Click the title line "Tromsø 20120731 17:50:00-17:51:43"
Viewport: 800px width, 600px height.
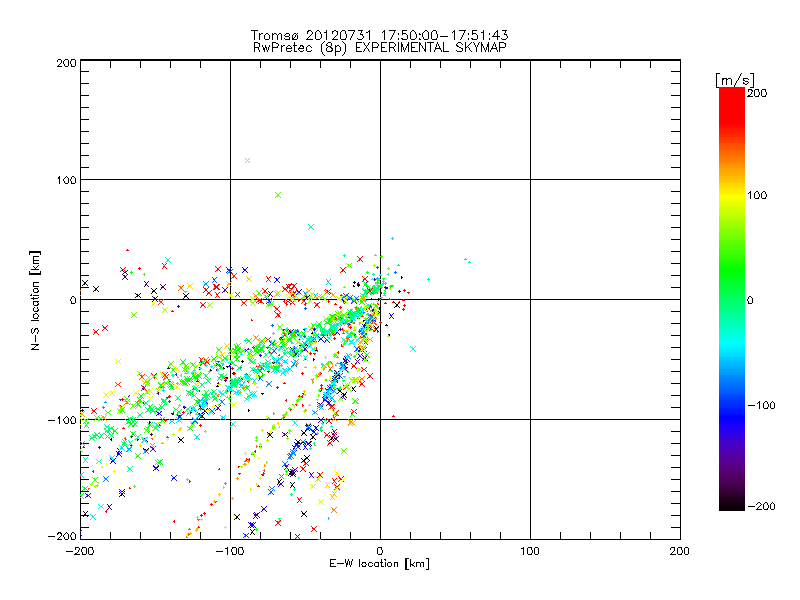tap(379, 35)
